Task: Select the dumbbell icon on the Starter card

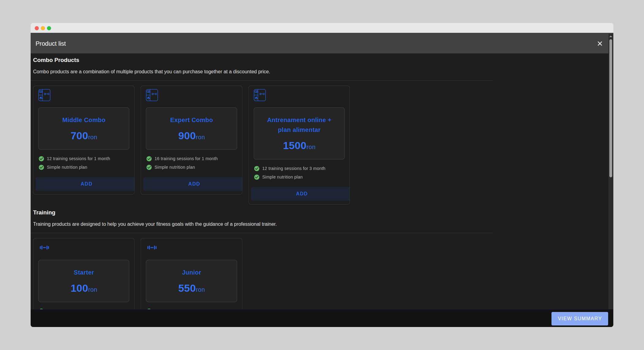Action: 44,247
